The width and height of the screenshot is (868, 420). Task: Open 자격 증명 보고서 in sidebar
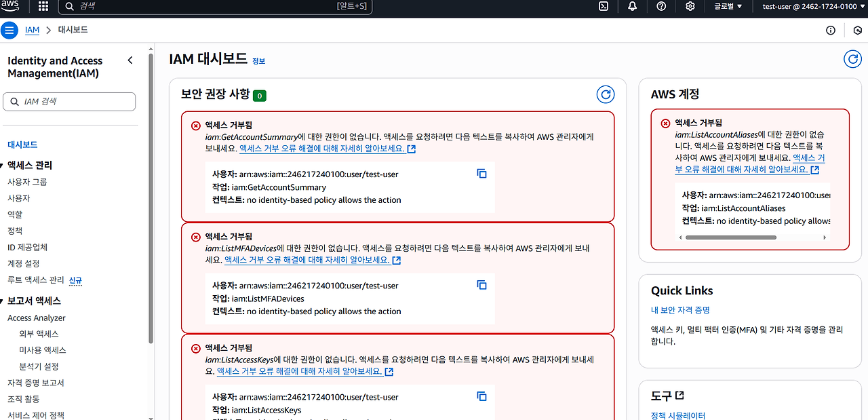[36, 383]
